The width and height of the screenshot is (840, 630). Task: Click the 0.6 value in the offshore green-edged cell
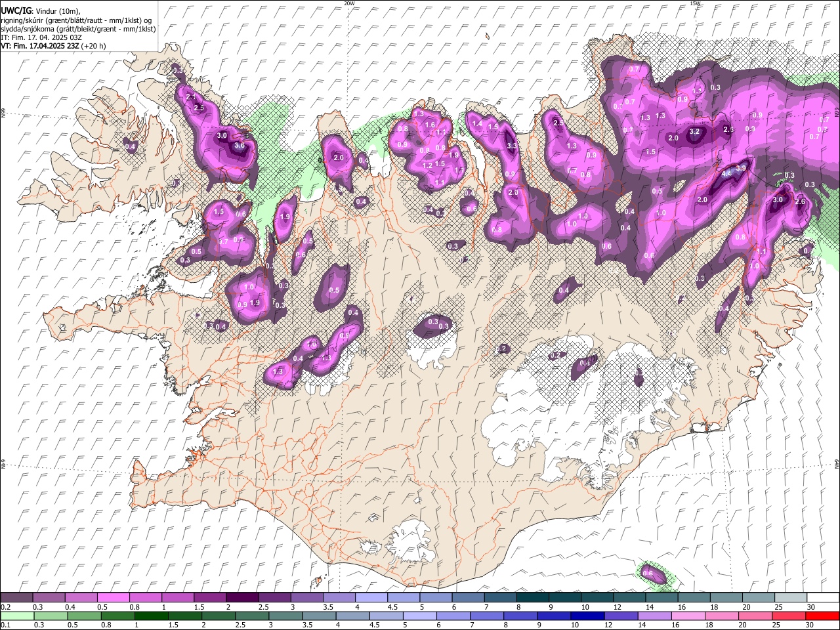(x=648, y=574)
